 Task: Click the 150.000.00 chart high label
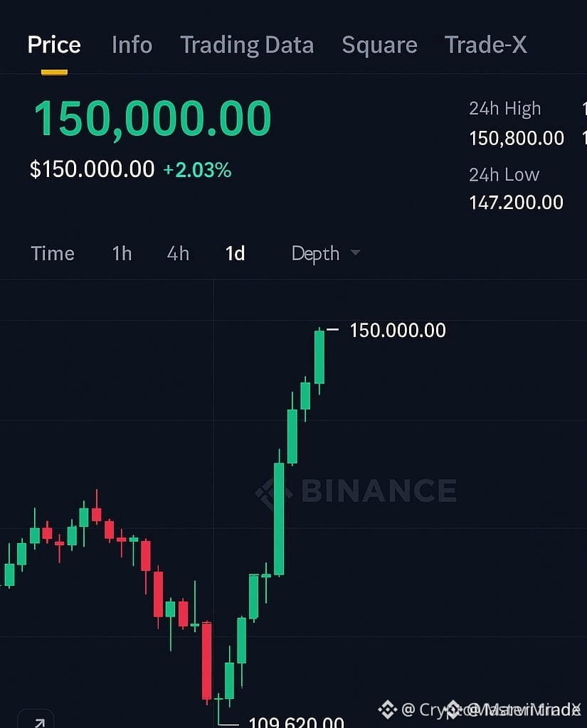pos(398,330)
